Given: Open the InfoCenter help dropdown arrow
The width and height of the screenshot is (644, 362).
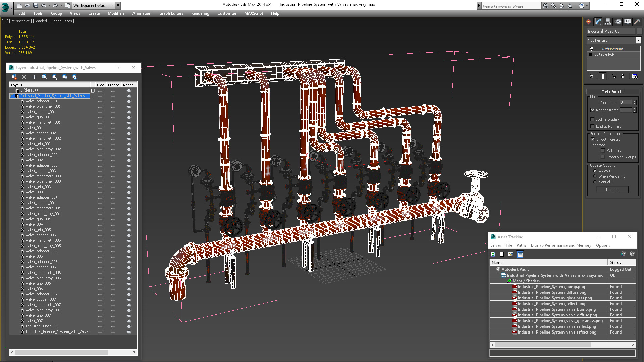Looking at the screenshot, I should point(587,6).
